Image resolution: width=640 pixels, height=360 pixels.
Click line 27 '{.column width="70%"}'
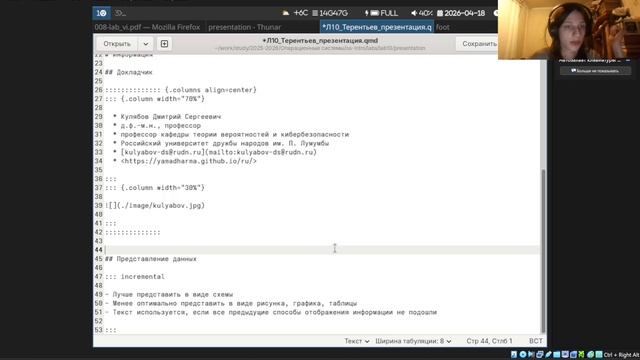(x=155, y=99)
